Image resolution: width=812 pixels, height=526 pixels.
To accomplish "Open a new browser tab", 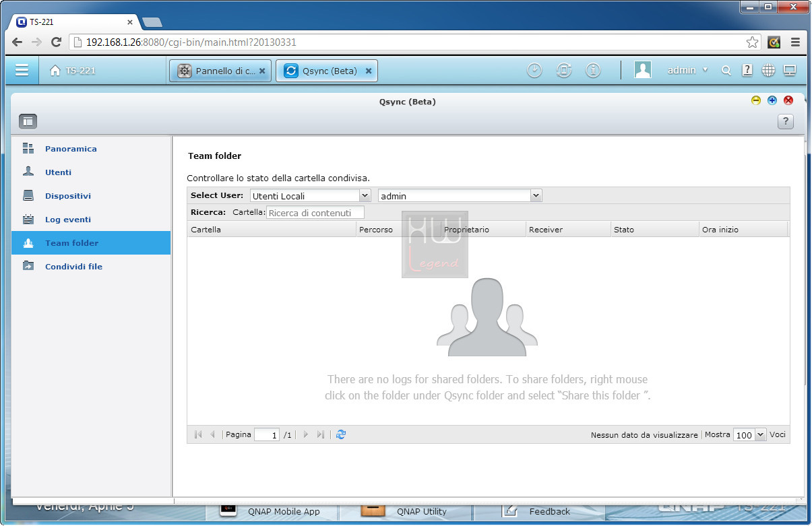I will (x=152, y=22).
